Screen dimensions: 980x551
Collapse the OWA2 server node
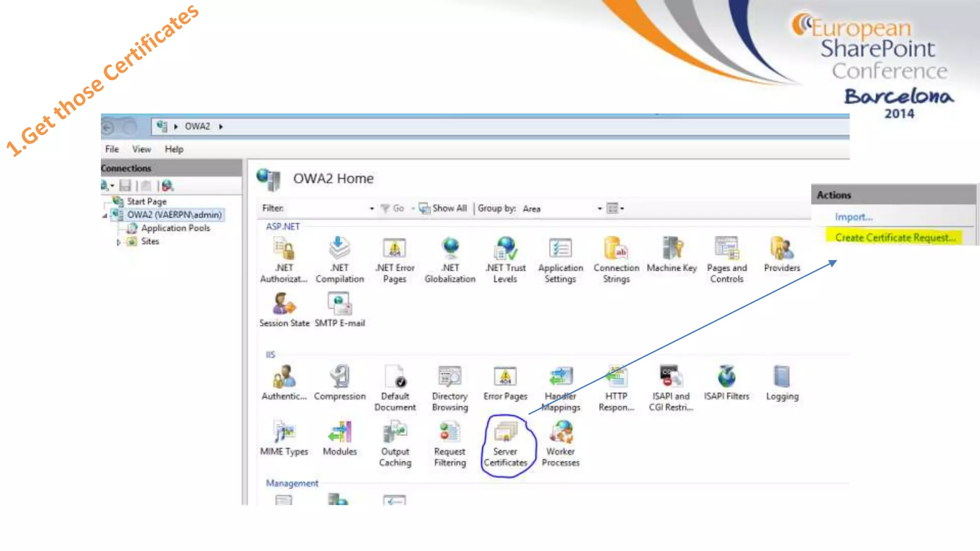coord(105,216)
